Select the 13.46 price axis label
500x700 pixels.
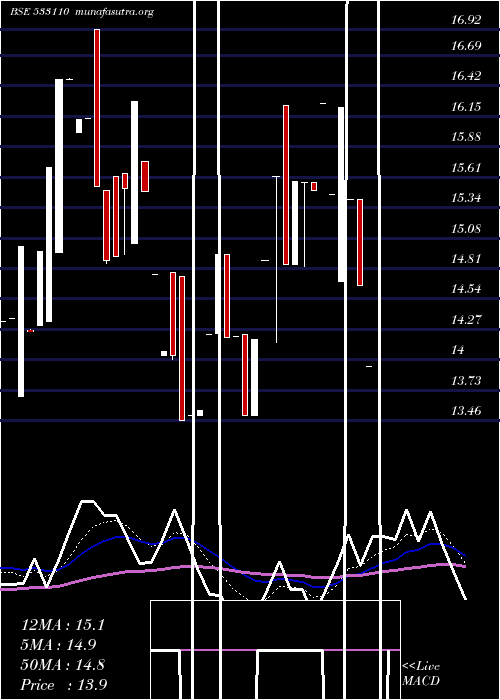[x=466, y=411]
